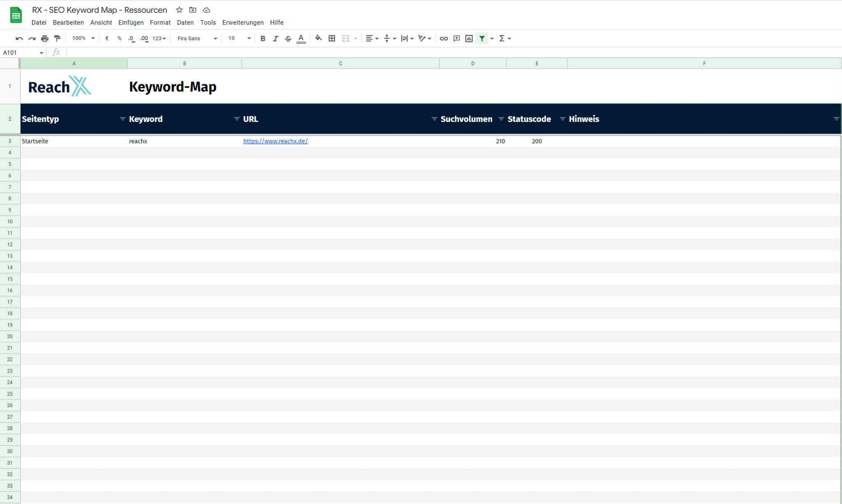This screenshot has width=842, height=504.
Task: Toggle strikethrough formatting
Action: click(288, 39)
